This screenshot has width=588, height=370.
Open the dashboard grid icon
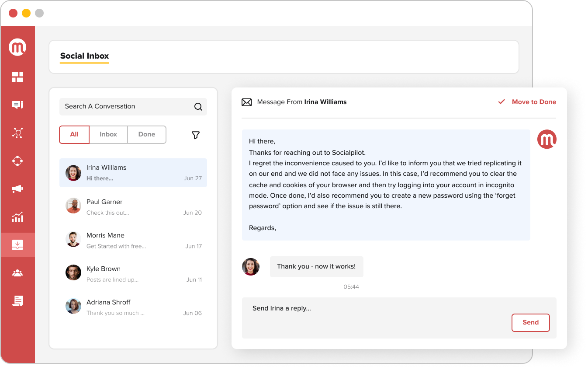coord(17,77)
